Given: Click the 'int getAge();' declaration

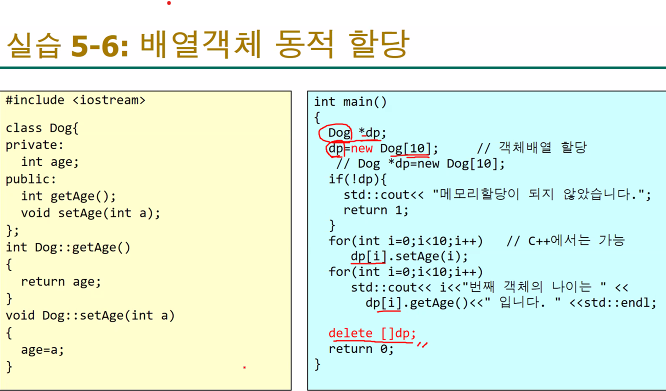Looking at the screenshot, I should (68, 196).
